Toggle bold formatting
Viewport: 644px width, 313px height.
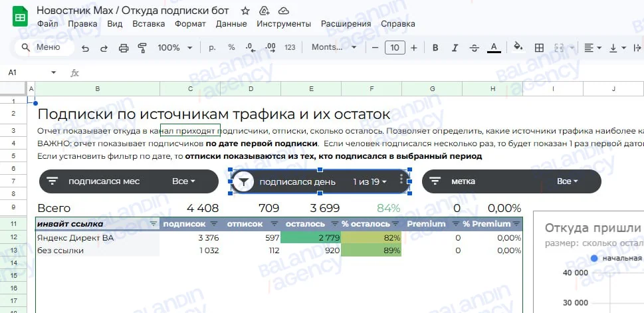click(x=435, y=48)
